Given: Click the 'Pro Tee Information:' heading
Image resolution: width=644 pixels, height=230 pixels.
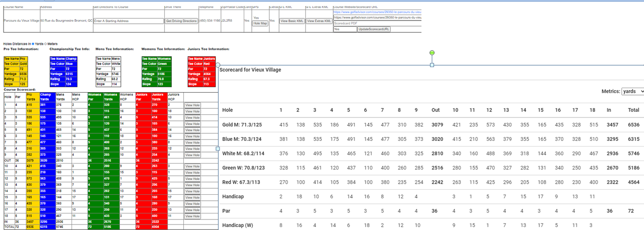Looking at the screenshot, I should 21,49.
